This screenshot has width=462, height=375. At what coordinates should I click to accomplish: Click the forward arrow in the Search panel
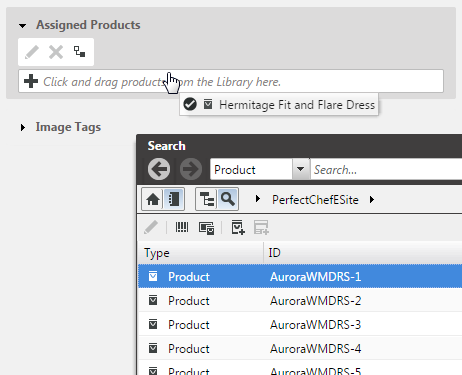point(191,169)
